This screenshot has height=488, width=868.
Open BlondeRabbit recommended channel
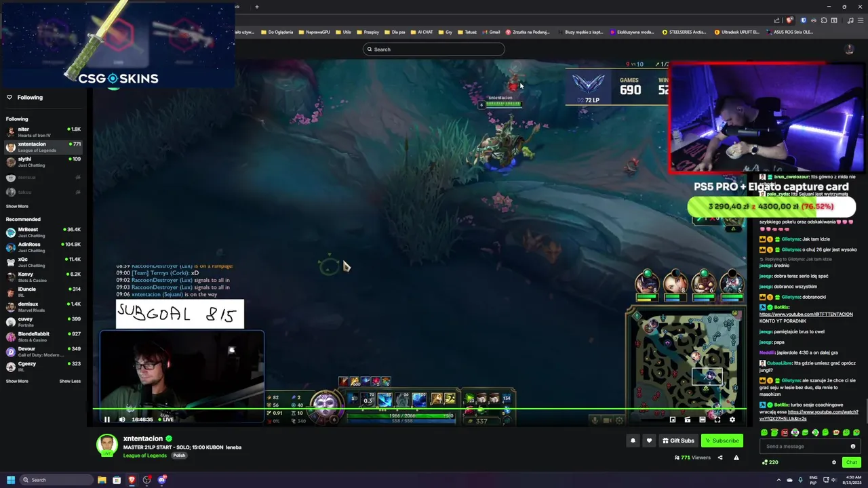point(43,336)
